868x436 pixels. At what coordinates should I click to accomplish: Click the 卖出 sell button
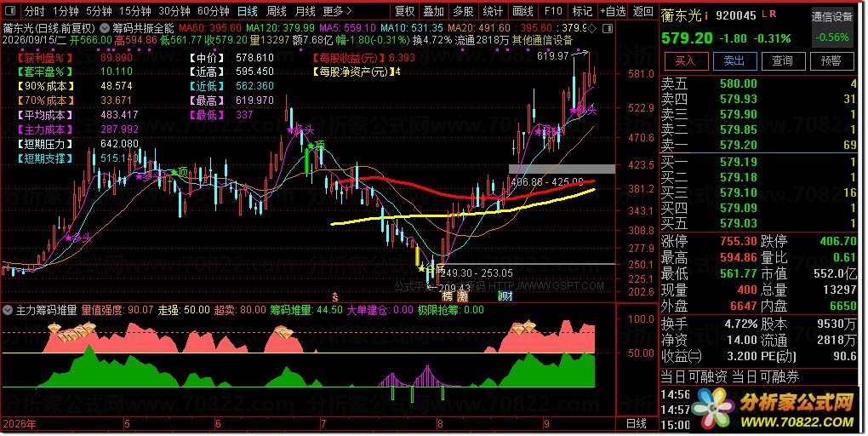[x=734, y=60]
